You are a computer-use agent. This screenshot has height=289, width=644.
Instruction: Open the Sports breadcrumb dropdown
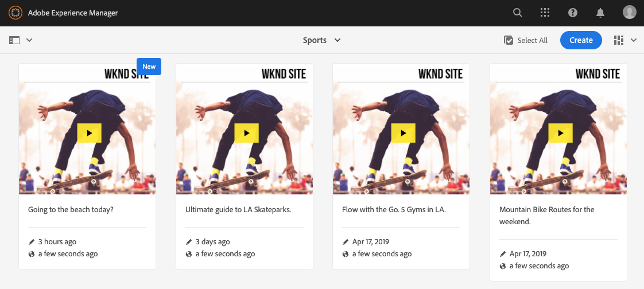(x=321, y=40)
